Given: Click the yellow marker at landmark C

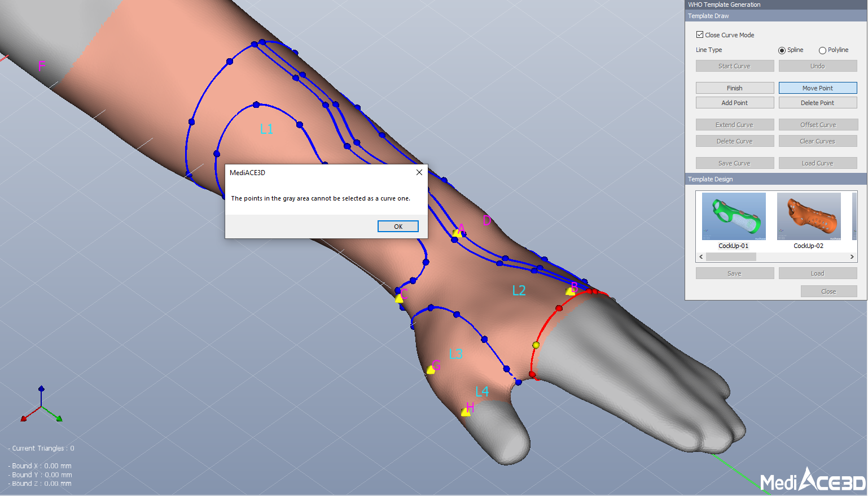Looking at the screenshot, I should click(400, 298).
